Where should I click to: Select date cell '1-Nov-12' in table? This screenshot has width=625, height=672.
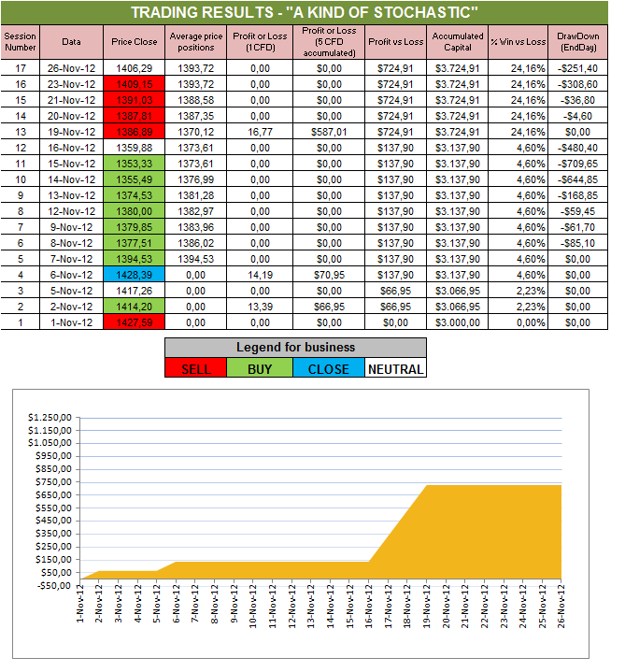[x=71, y=322]
